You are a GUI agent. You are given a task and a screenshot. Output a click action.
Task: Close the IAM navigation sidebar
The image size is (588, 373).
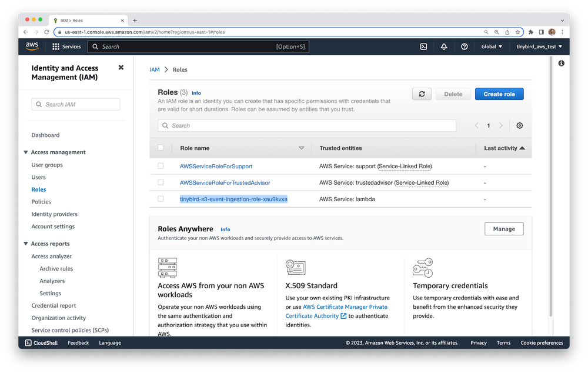(121, 68)
